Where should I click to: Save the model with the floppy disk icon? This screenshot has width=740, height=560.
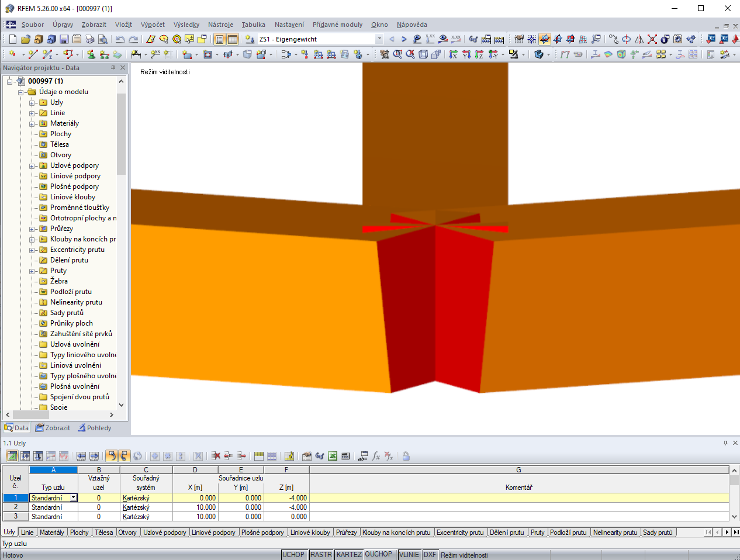pos(64,39)
